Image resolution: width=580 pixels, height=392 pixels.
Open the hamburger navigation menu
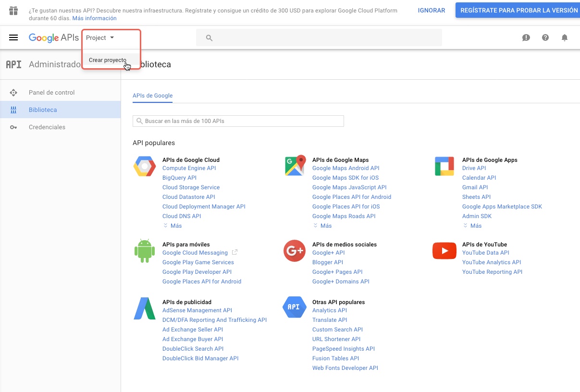[13, 37]
